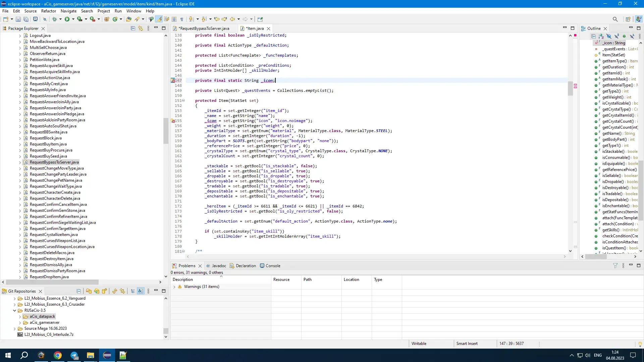Sort Problems by Location column
This screenshot has height=362, width=644.
(x=357, y=280)
